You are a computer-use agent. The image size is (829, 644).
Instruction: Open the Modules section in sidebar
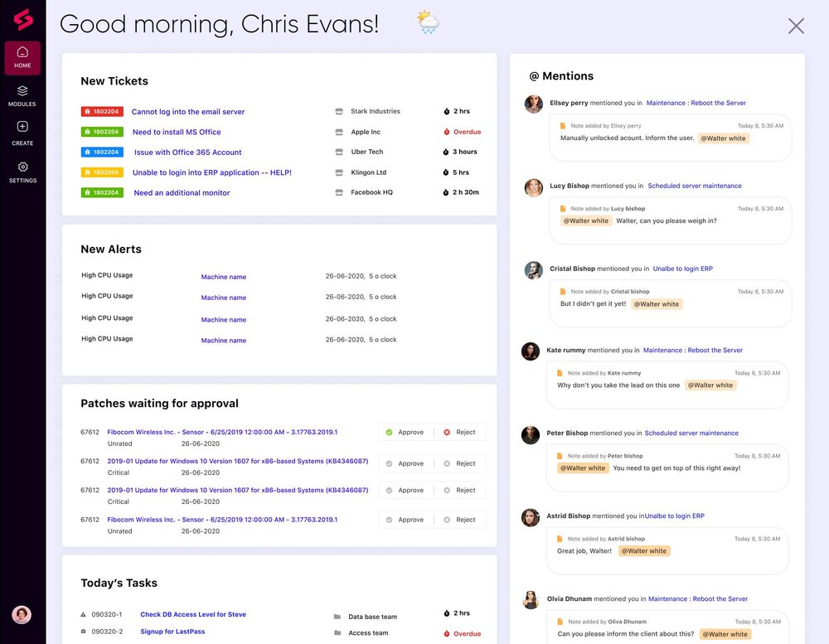(22, 96)
